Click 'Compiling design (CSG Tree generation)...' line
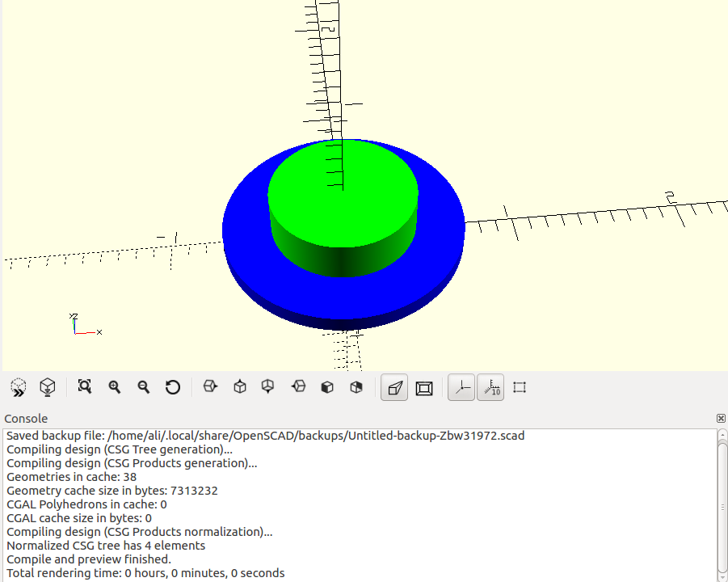The height and width of the screenshot is (582, 728). coord(120,449)
